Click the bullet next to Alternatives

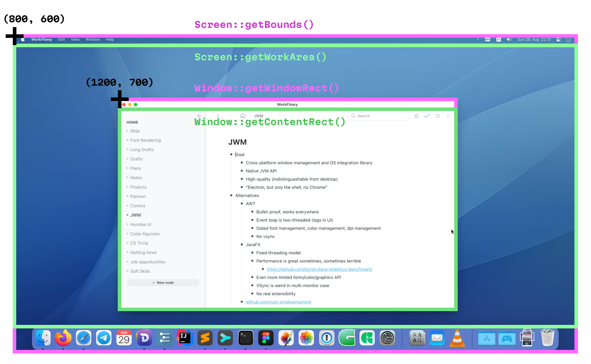[231, 196]
